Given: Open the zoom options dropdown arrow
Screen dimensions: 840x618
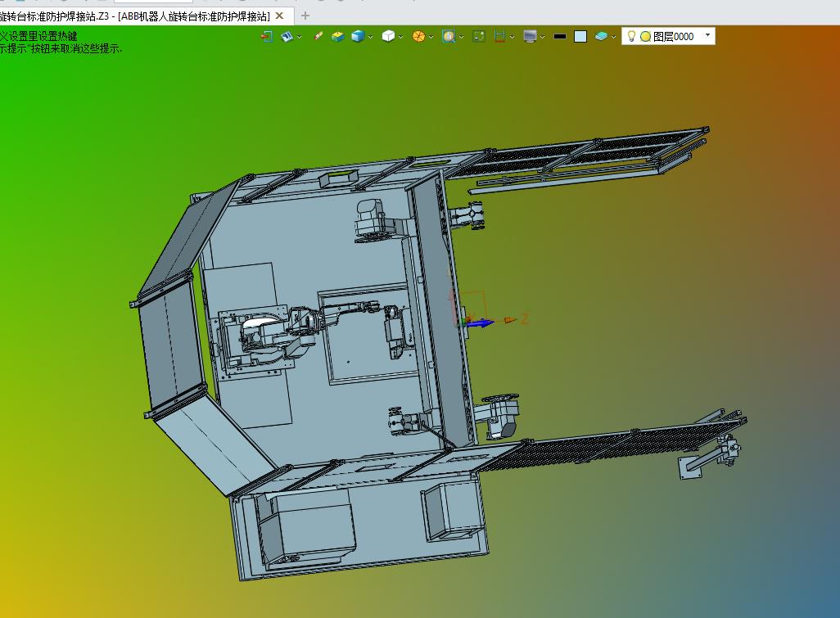Looking at the screenshot, I should [461, 37].
